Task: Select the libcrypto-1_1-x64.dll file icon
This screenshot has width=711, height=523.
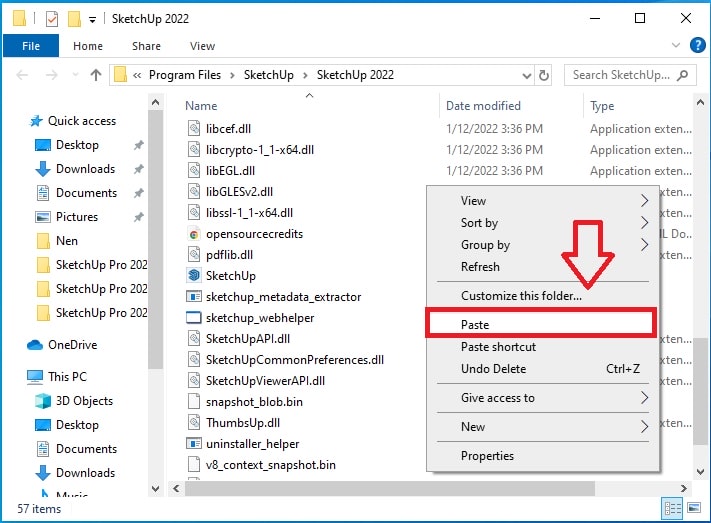Action: pos(194,149)
